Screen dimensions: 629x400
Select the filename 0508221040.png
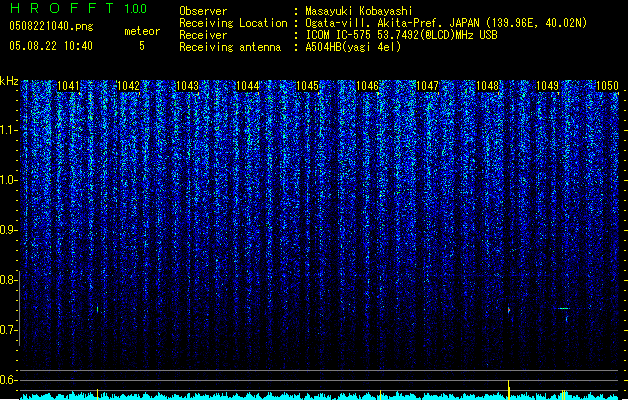[x=51, y=27]
